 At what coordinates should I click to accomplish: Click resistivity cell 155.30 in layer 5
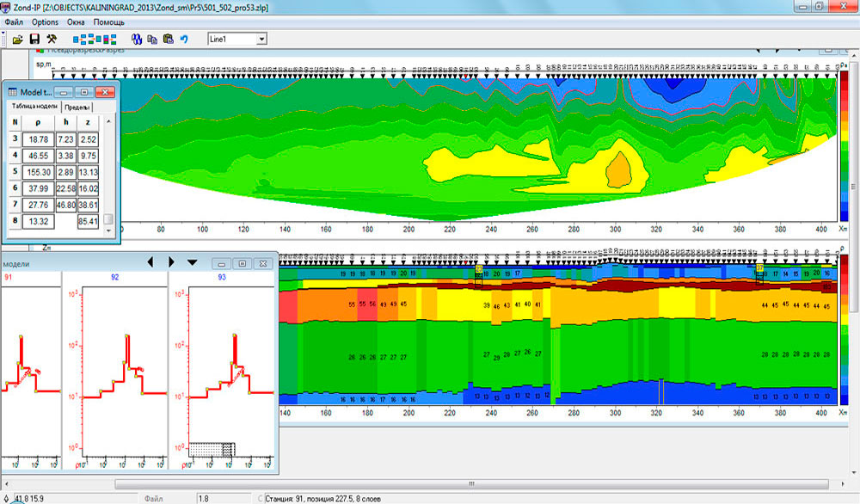click(39, 171)
